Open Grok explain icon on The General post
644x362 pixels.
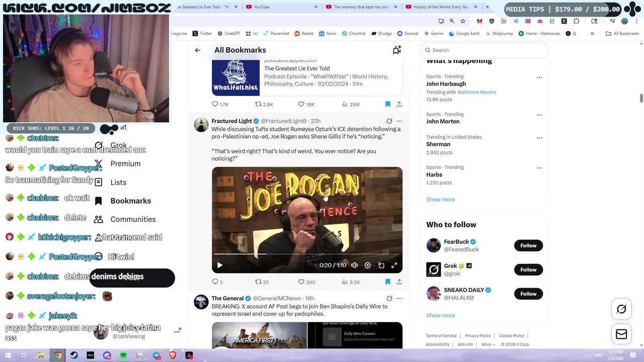tap(389, 299)
